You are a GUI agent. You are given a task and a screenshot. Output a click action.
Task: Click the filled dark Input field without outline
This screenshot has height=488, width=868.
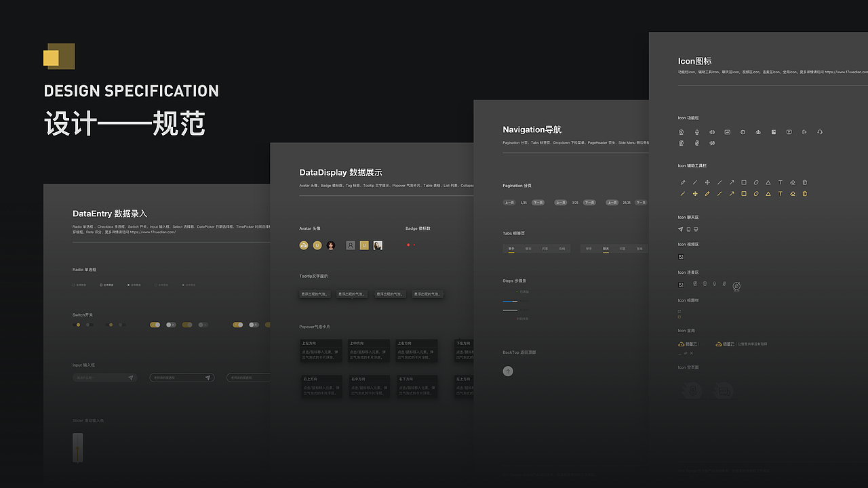105,378
